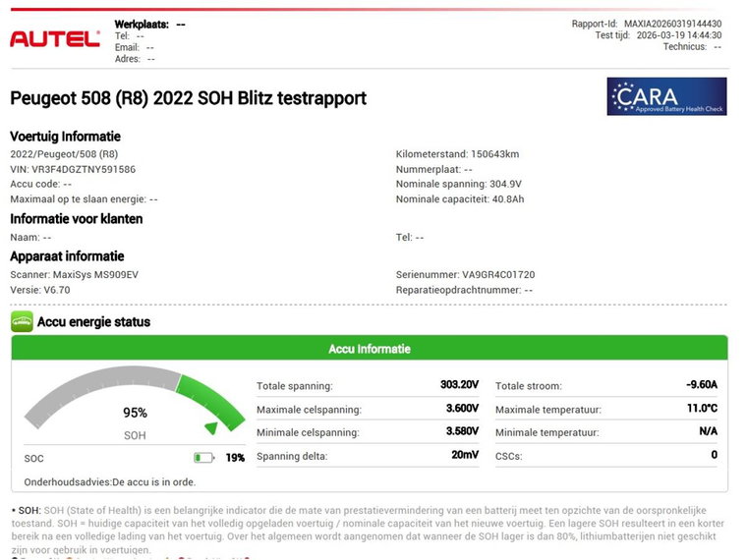Select the text 2022/Peugeot/508 (R8)

64,154
